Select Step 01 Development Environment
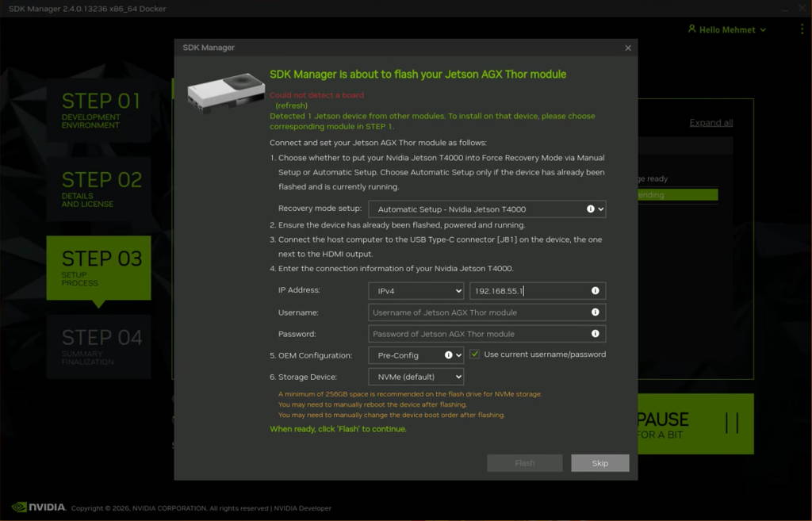Image resolution: width=812 pixels, height=521 pixels. coord(98,110)
